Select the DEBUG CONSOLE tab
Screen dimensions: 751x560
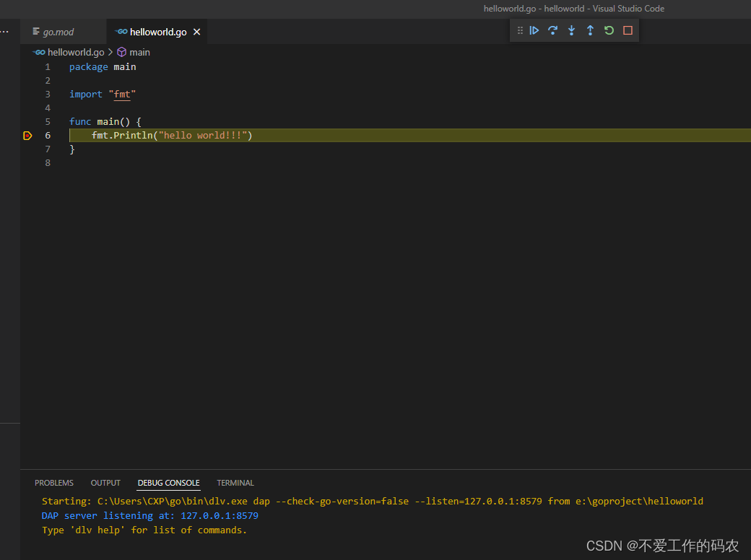[x=168, y=483]
